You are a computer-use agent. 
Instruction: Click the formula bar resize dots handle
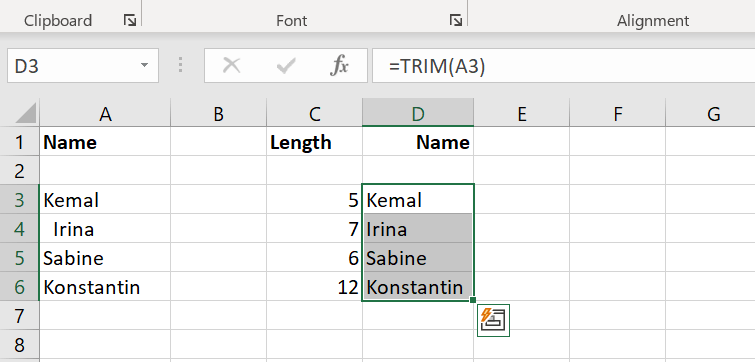pos(181,65)
